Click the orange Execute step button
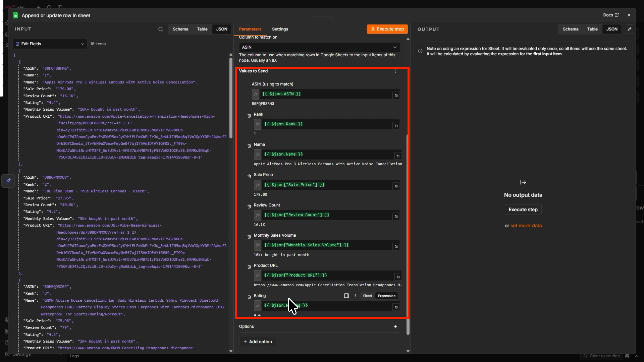Viewport: 644px width, 362px height. (x=387, y=29)
